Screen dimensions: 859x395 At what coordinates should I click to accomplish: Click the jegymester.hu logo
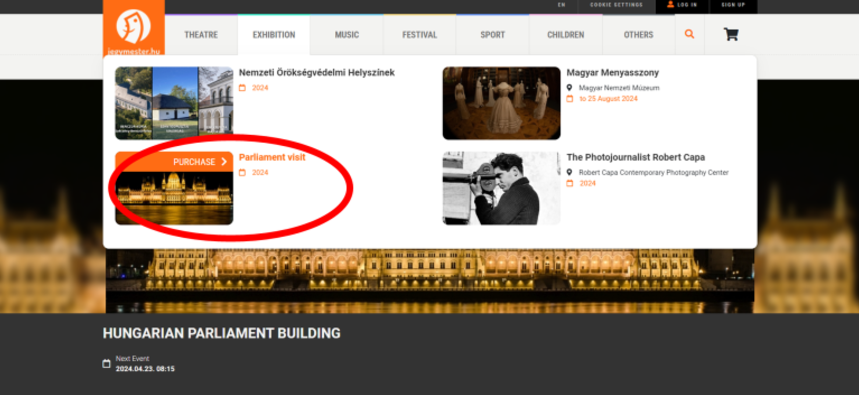[x=134, y=27]
